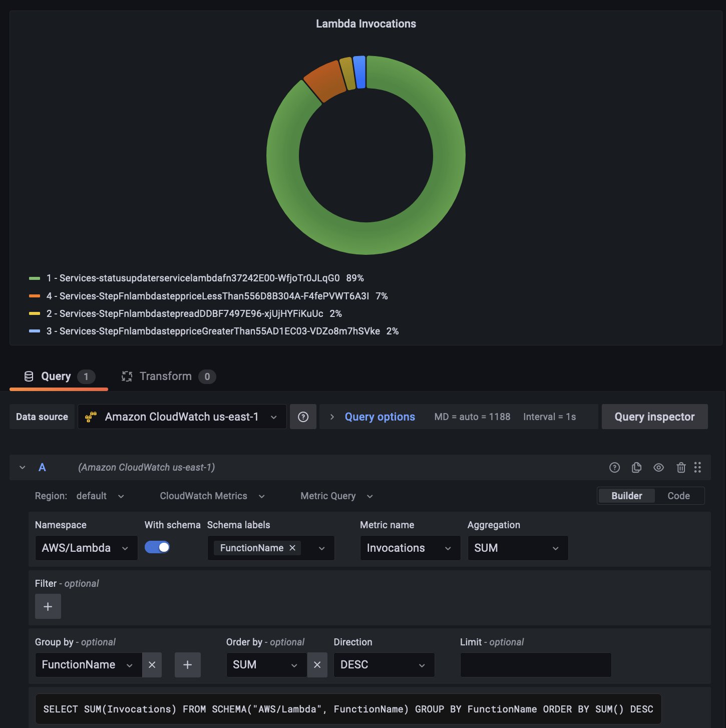Click drag handle dots on query A
The image size is (726, 728).
tap(697, 467)
